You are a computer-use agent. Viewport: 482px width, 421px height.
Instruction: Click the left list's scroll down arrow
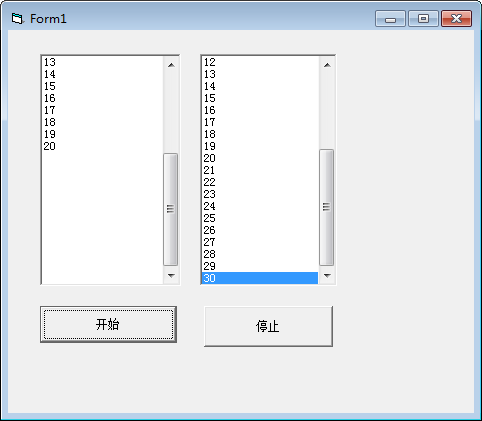click(x=171, y=275)
